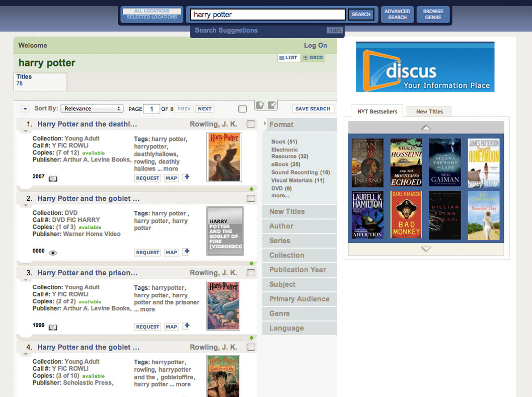The height and width of the screenshot is (397, 532).
Task: Click the eye DVD icon next to 0000
Action: tap(53, 253)
